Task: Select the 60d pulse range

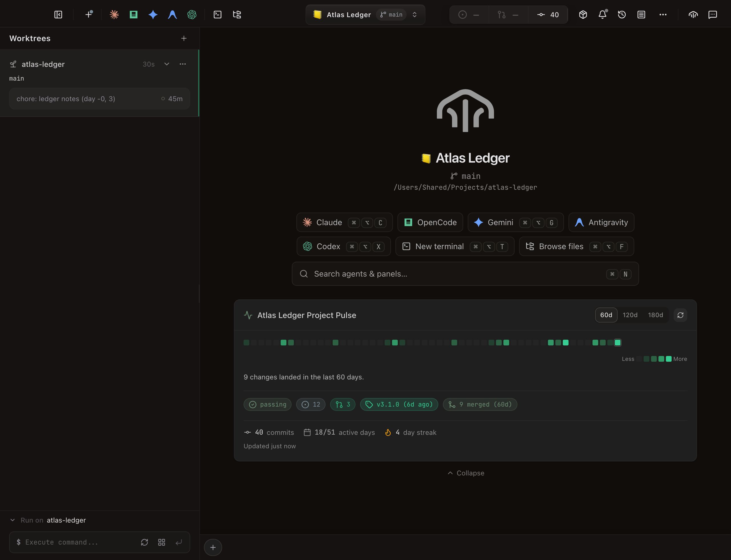Action: pyautogui.click(x=606, y=315)
